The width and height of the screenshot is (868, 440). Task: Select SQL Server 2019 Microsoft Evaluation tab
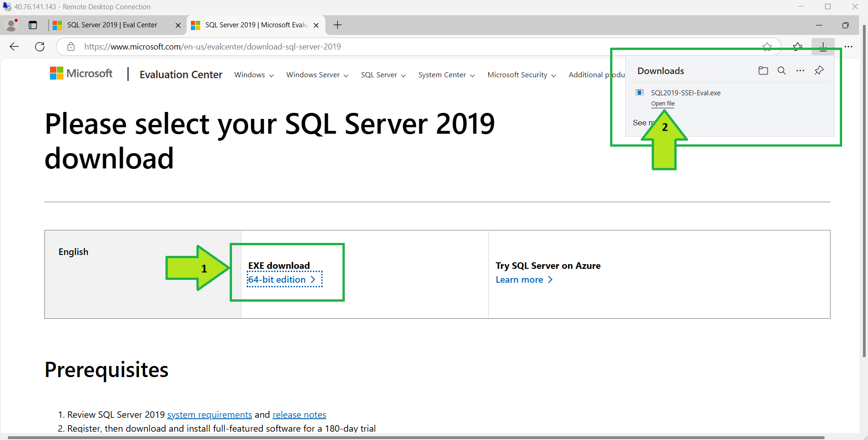tap(256, 25)
